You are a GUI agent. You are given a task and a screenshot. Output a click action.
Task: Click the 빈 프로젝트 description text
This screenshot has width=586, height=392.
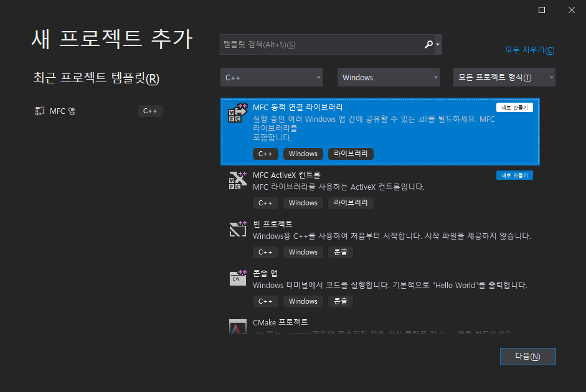392,236
